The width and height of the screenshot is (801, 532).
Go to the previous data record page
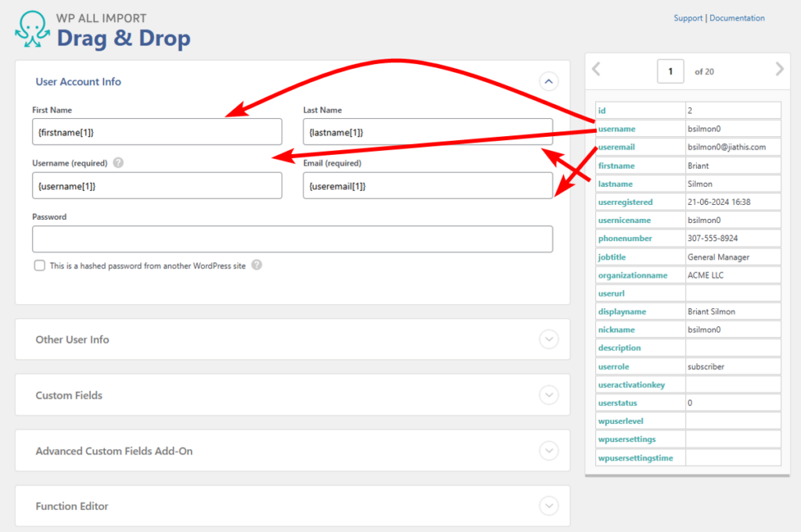596,70
